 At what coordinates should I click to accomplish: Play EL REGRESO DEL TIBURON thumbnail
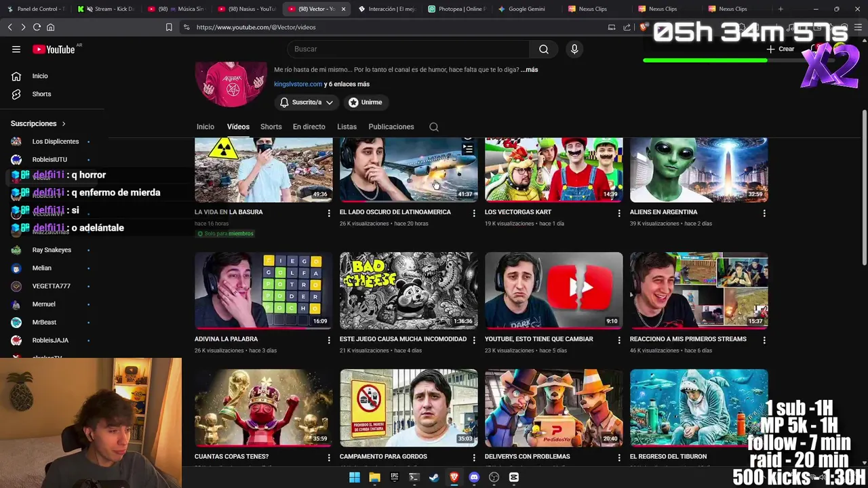[699, 408]
